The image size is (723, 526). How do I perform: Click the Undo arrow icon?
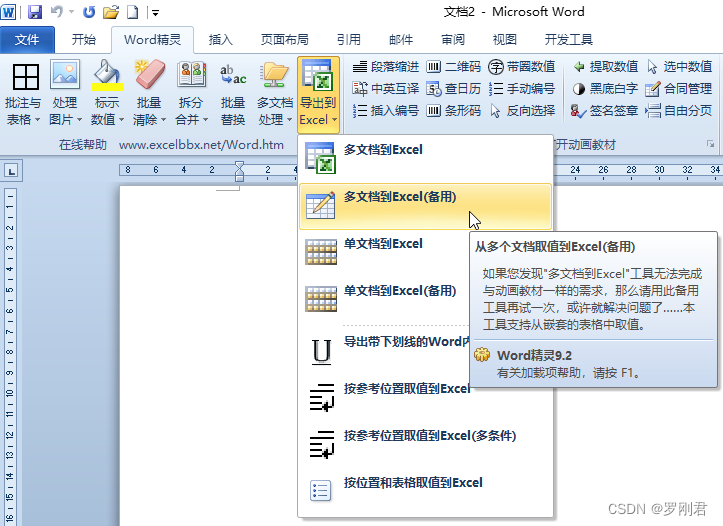57,12
